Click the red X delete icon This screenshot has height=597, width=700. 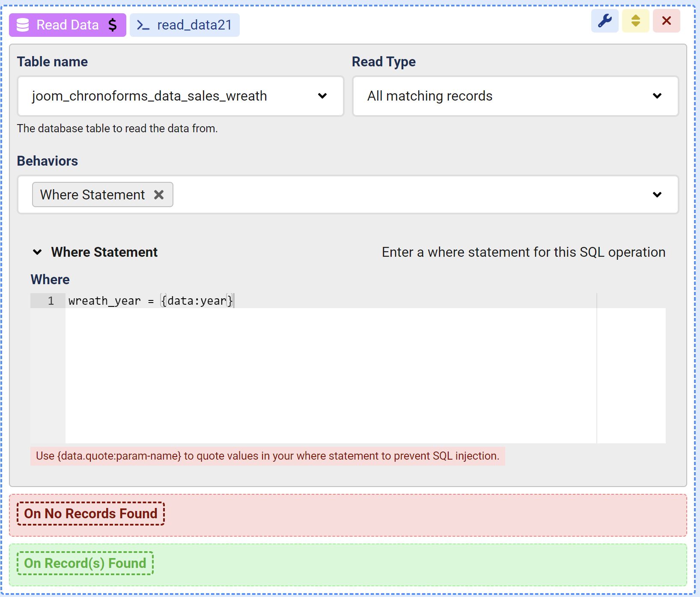666,21
